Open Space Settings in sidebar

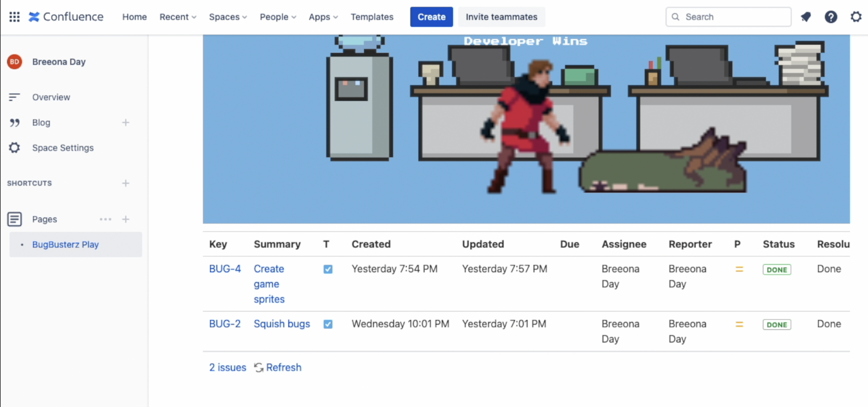(63, 148)
